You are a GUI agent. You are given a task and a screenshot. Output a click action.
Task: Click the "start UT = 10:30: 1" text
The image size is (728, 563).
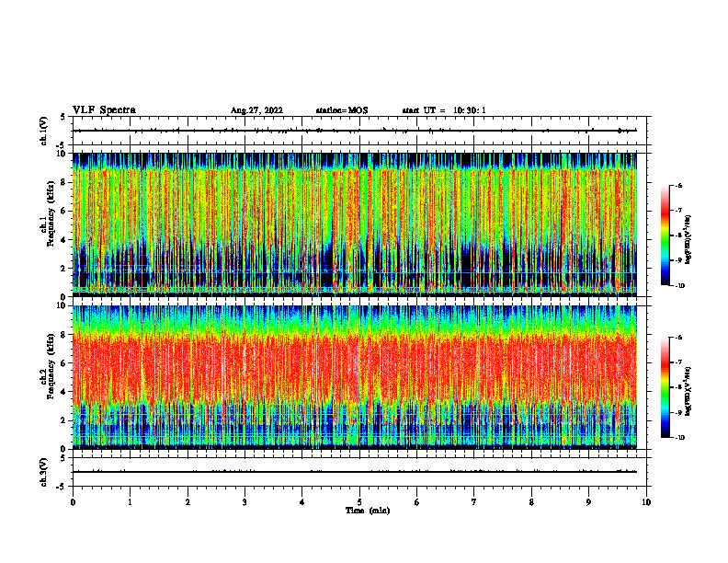tap(444, 110)
